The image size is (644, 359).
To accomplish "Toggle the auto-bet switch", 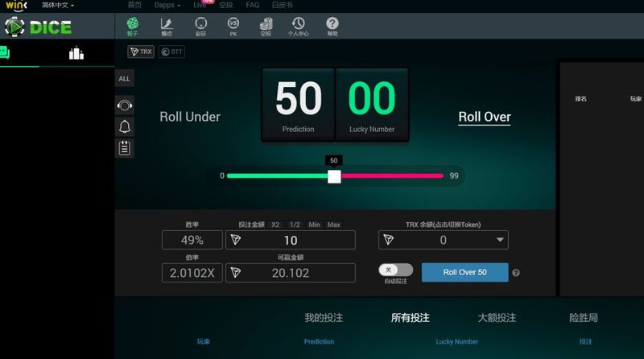I will coord(395,270).
